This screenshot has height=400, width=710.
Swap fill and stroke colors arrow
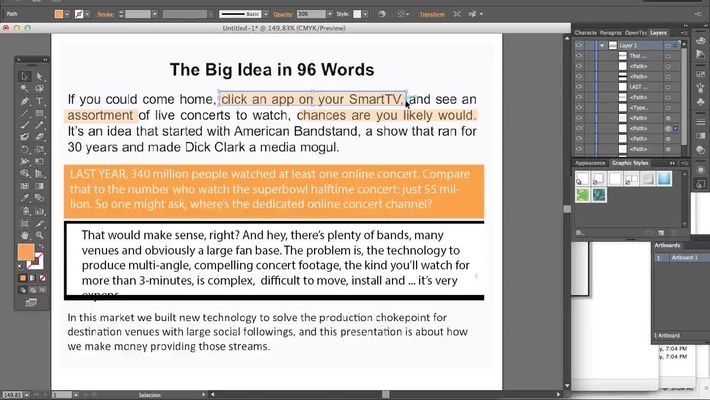[x=41, y=247]
